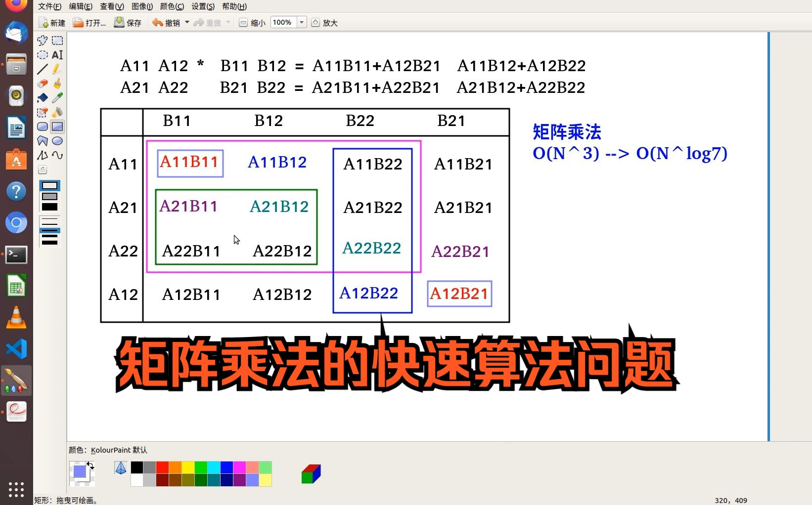Open the 图像(I) menu
The height and width of the screenshot is (505, 812).
142,6
